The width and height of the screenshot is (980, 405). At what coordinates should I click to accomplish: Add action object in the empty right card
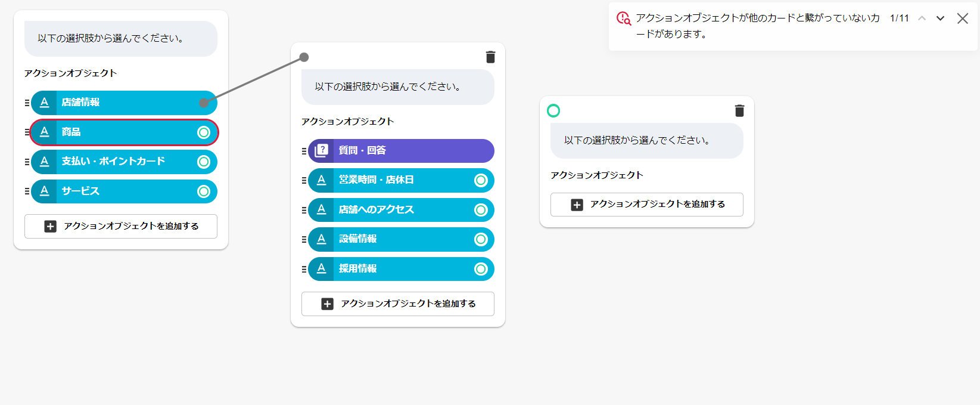pos(647,205)
